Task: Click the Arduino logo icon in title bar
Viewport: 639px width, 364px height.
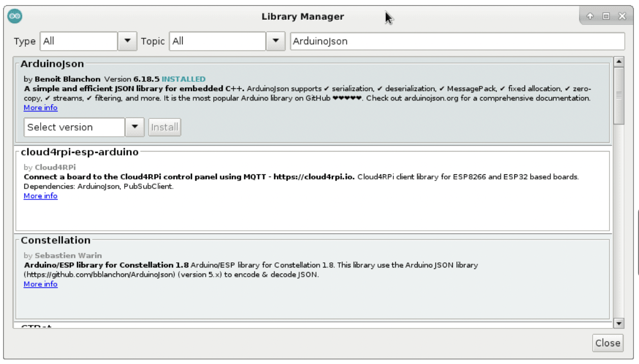Action: 14,16
